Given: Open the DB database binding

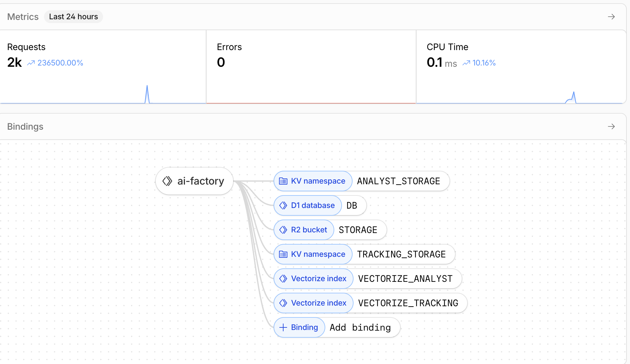Looking at the screenshot, I should [x=352, y=205].
